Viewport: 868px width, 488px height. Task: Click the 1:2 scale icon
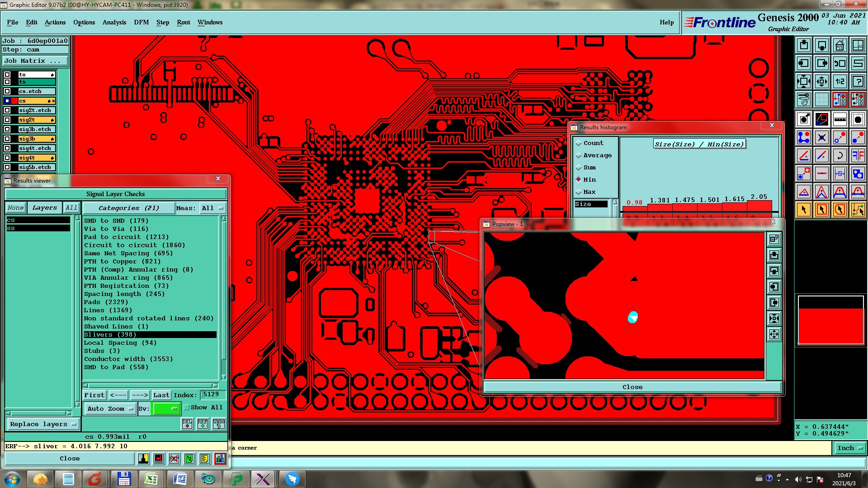tap(840, 81)
